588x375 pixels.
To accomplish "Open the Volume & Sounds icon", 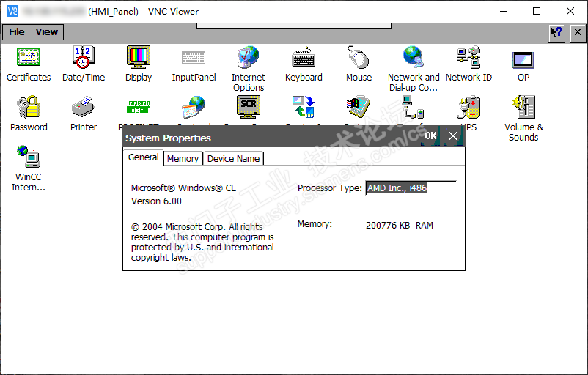I will point(523,107).
